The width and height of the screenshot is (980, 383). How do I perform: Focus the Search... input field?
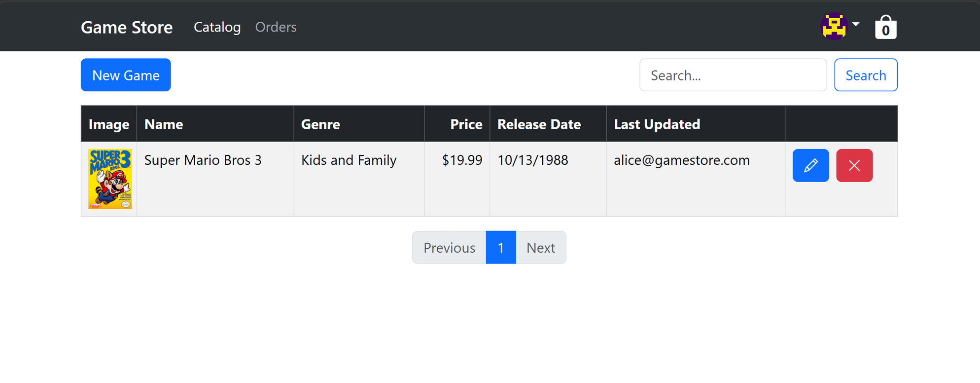pyautogui.click(x=733, y=75)
